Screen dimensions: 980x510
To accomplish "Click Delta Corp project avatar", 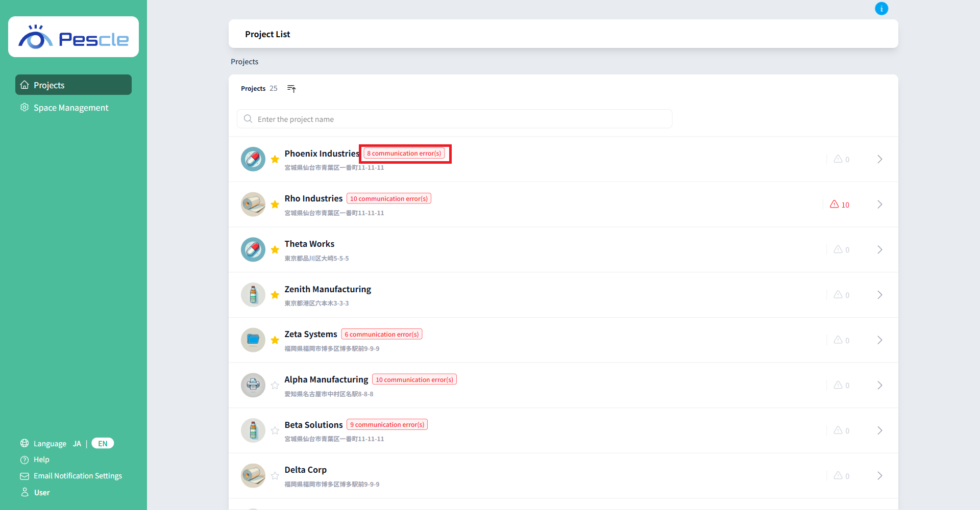I will click(x=253, y=476).
